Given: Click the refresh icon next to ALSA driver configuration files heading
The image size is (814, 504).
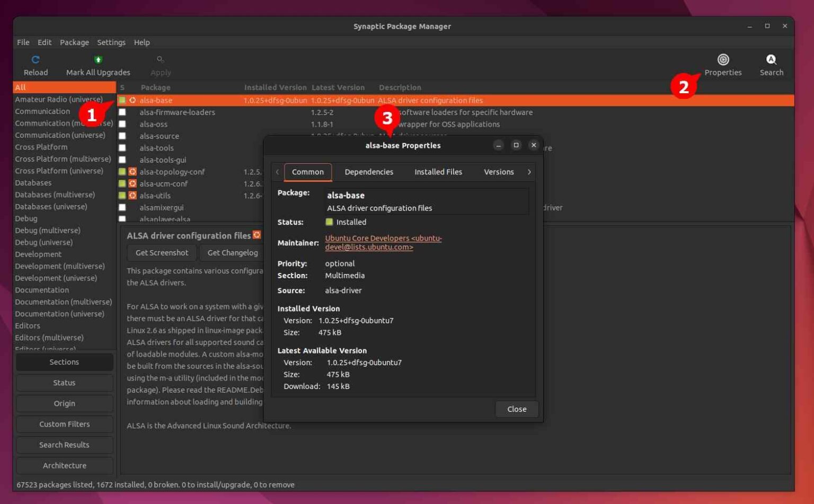Looking at the screenshot, I should coord(257,235).
